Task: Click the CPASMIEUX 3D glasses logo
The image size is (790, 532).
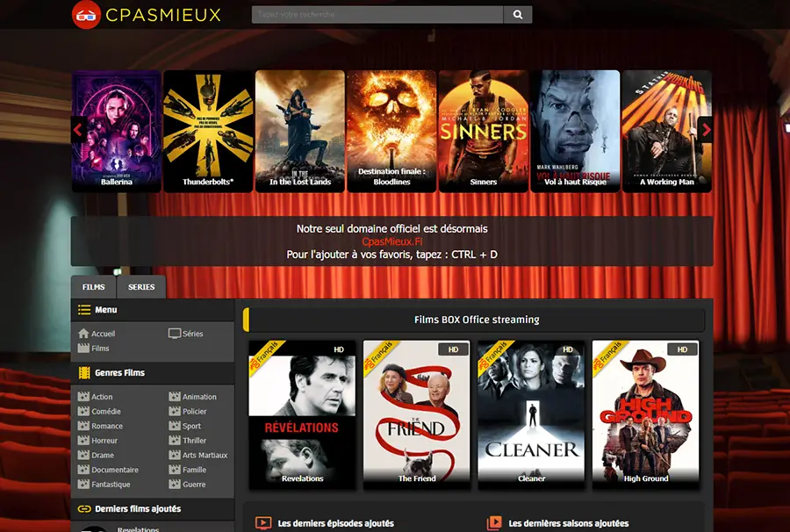Action: point(86,15)
